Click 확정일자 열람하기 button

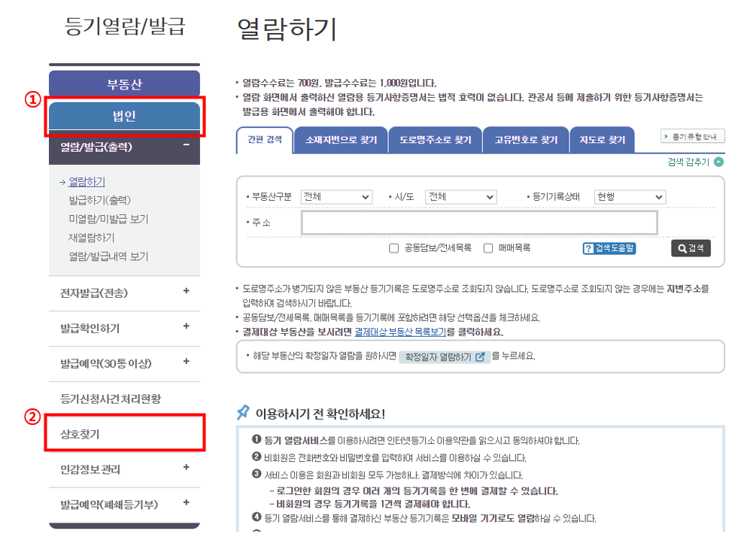pyautogui.click(x=445, y=356)
